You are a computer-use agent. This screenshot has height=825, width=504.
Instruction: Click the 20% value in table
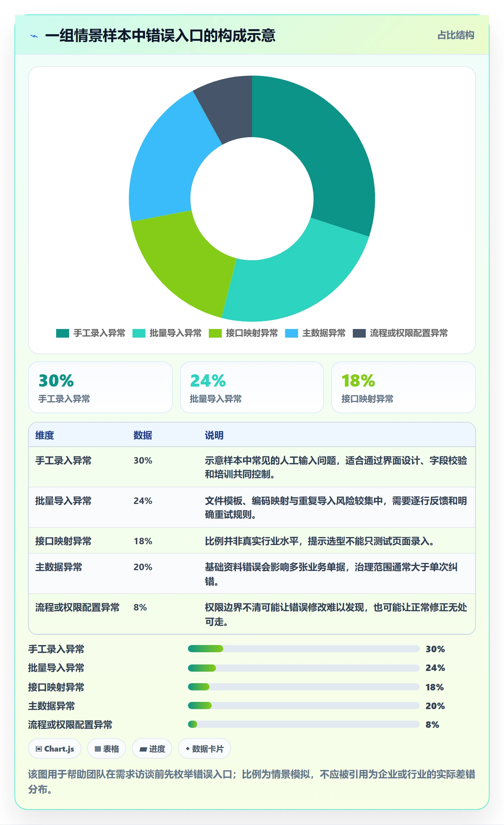143,567
